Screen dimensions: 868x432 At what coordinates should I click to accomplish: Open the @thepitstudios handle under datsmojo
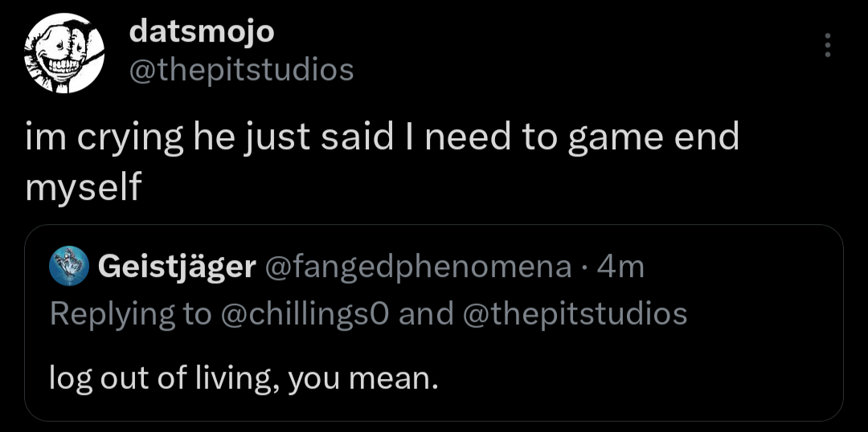241,70
